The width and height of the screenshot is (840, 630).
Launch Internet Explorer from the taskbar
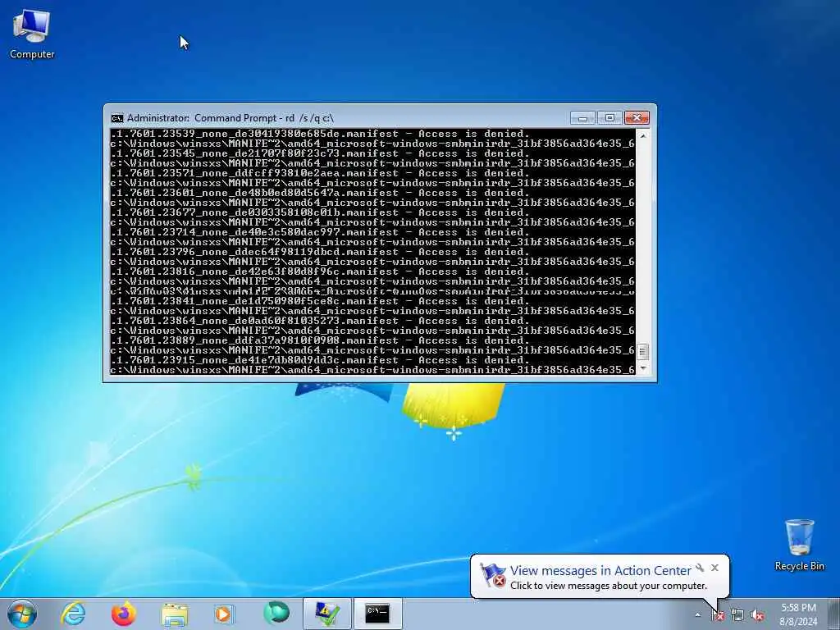pyautogui.click(x=73, y=614)
